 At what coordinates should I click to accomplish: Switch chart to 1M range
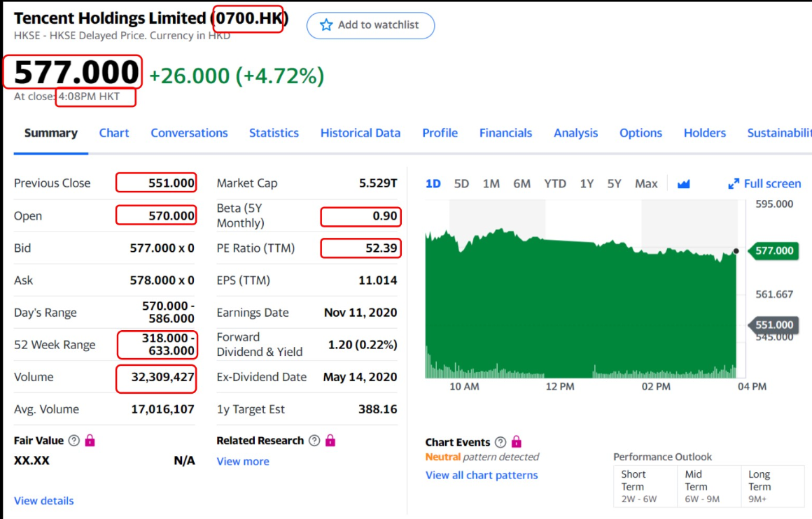491,184
